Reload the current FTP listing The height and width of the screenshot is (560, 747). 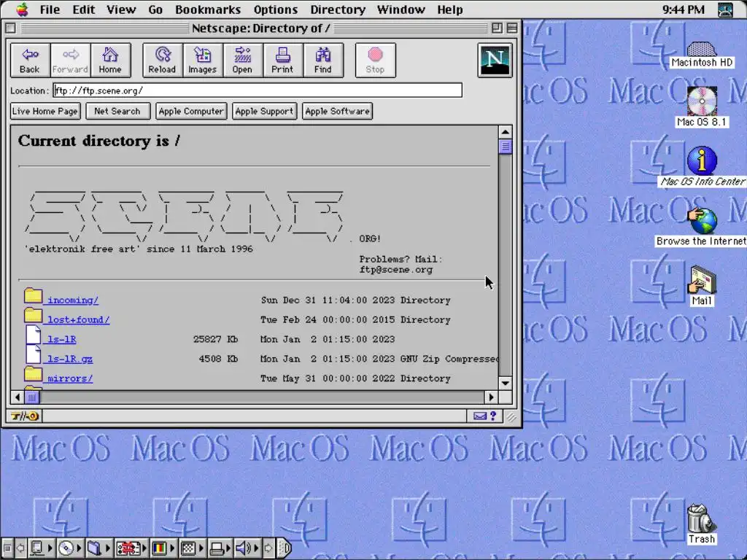tap(163, 60)
